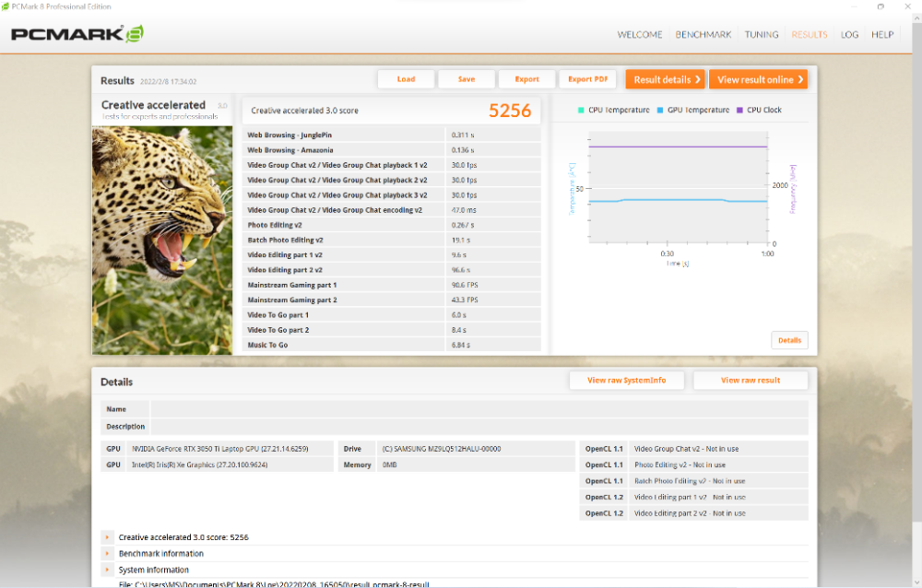The image size is (922, 588).
Task: Select Video Group Chat playback 1 v2 row
Action: click(392, 165)
